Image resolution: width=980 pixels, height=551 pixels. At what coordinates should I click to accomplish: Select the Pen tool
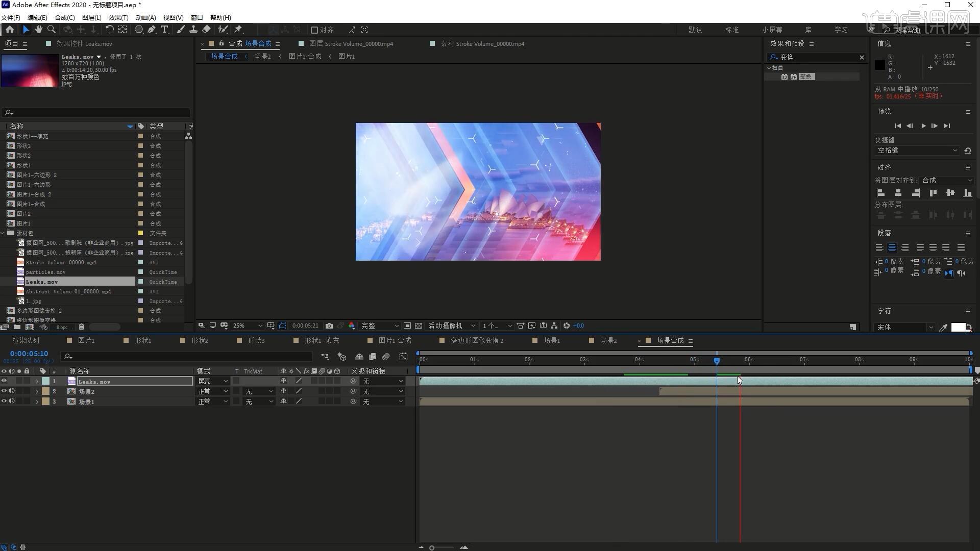point(152,30)
